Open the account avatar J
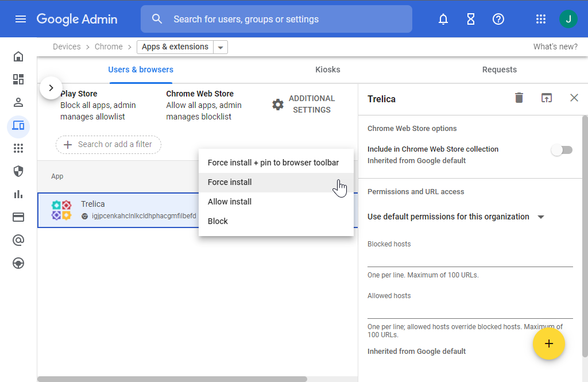The image size is (588, 382). click(x=568, y=19)
